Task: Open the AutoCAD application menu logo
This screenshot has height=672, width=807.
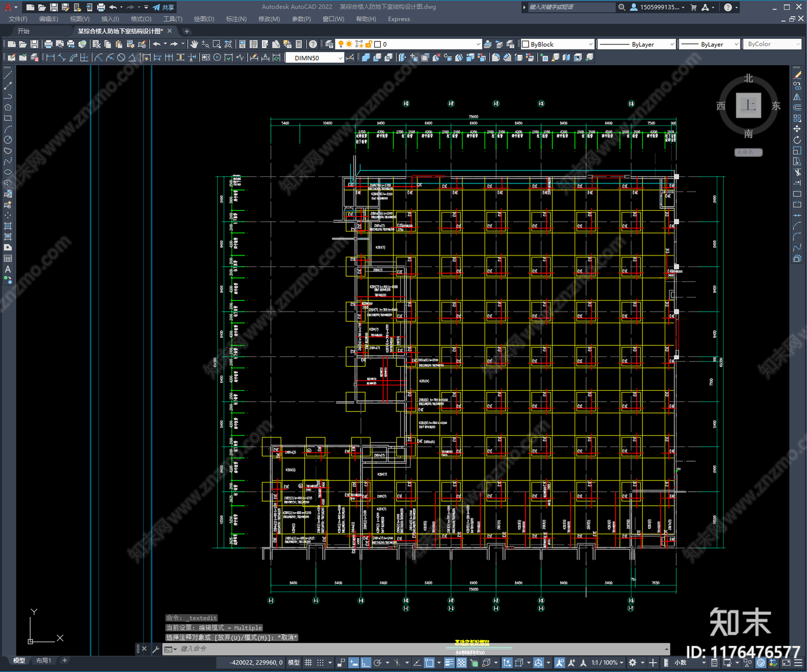Action: tap(8, 7)
